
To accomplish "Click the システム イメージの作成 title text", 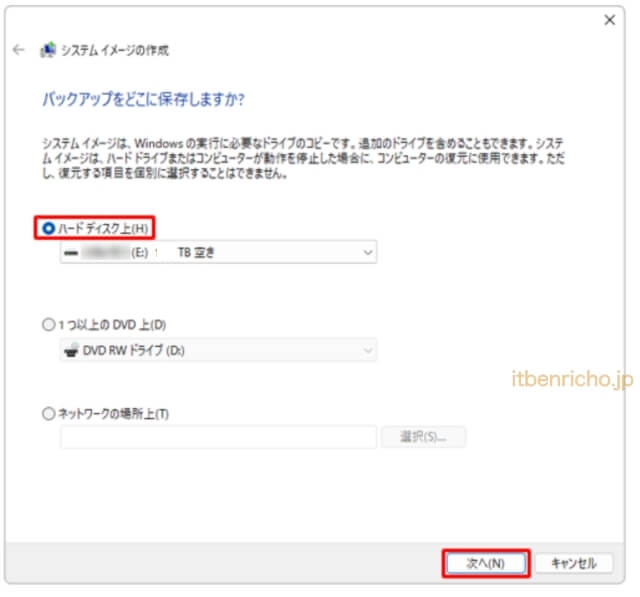I will tap(116, 50).
